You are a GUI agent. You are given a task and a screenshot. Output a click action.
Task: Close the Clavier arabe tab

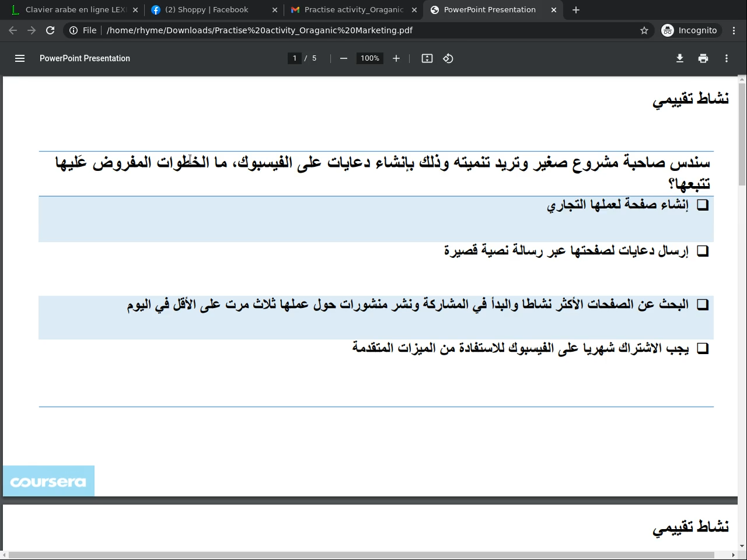[135, 10]
